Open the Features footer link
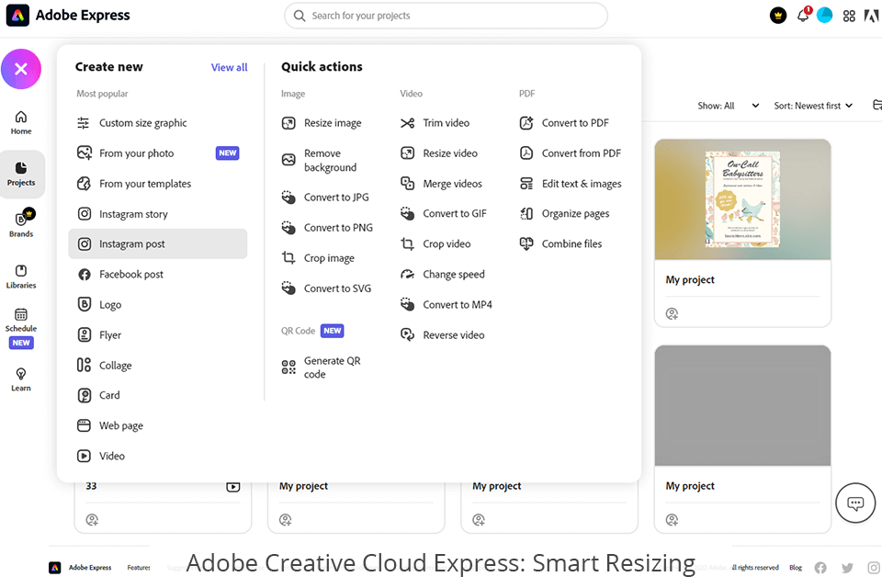This screenshot has width=882, height=588. 139,567
